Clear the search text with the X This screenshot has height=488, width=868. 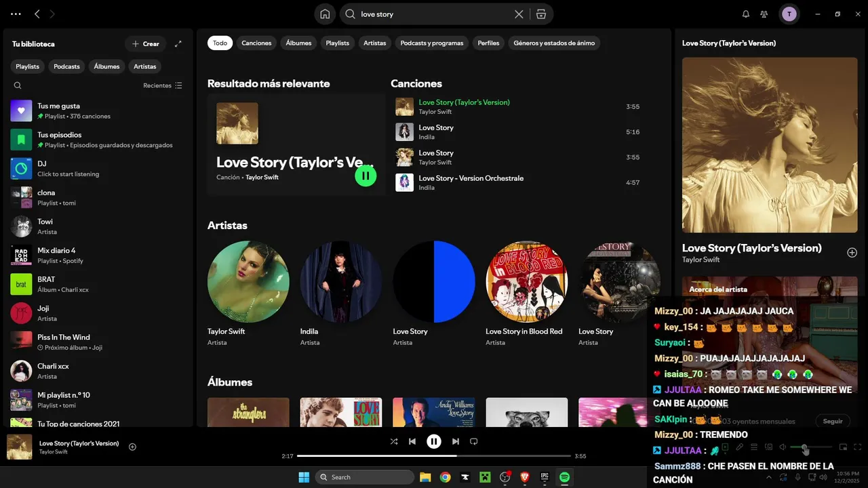[x=519, y=14]
